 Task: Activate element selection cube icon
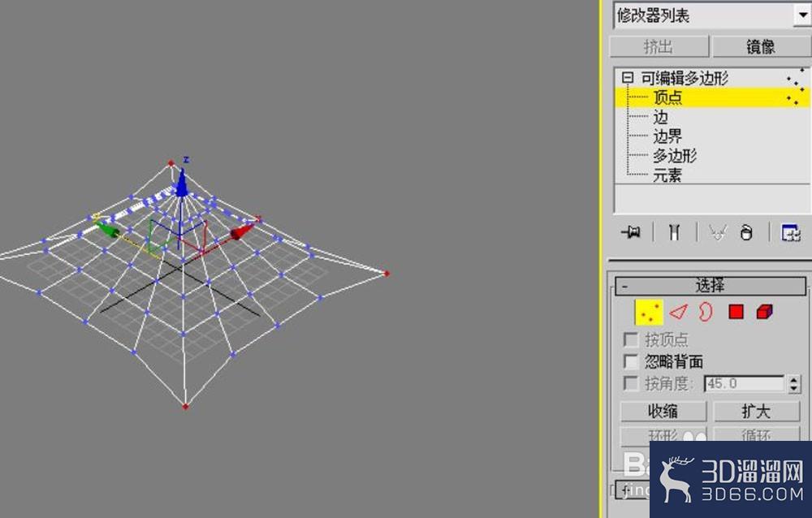(x=764, y=312)
